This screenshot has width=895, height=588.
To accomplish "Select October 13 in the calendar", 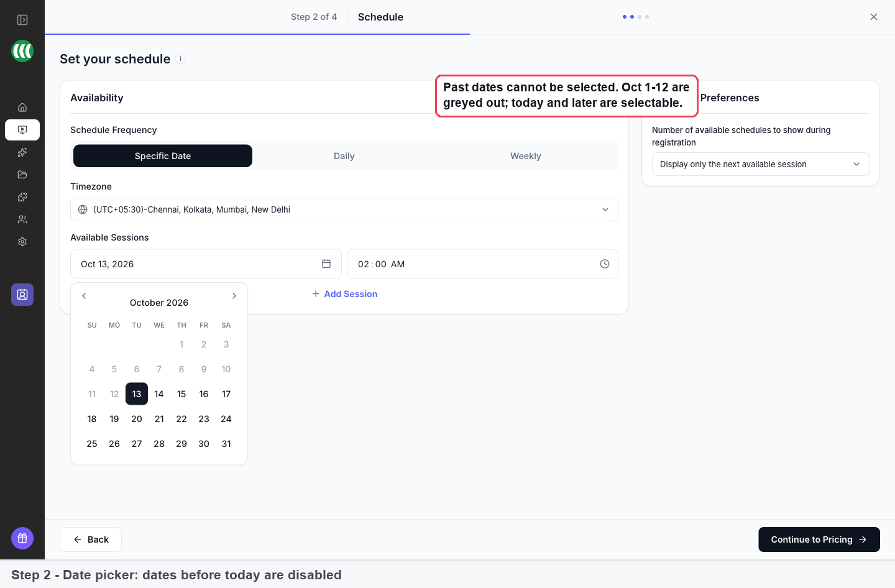I will coord(137,394).
